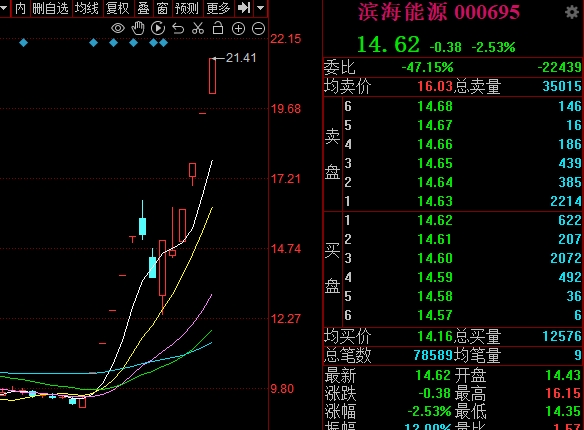Image resolution: width=584 pixels, height=430 pixels.
Task: Open the dropdown arrow left of 内
Action: point(4,8)
